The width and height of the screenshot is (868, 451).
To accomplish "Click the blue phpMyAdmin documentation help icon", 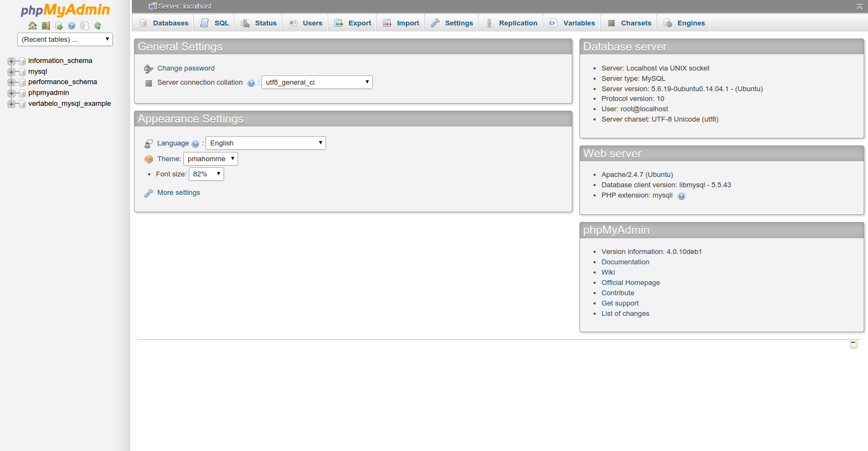I will [x=72, y=26].
